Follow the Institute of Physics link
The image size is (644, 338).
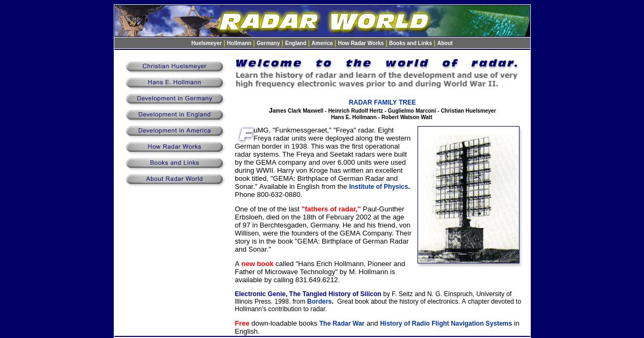(378, 187)
